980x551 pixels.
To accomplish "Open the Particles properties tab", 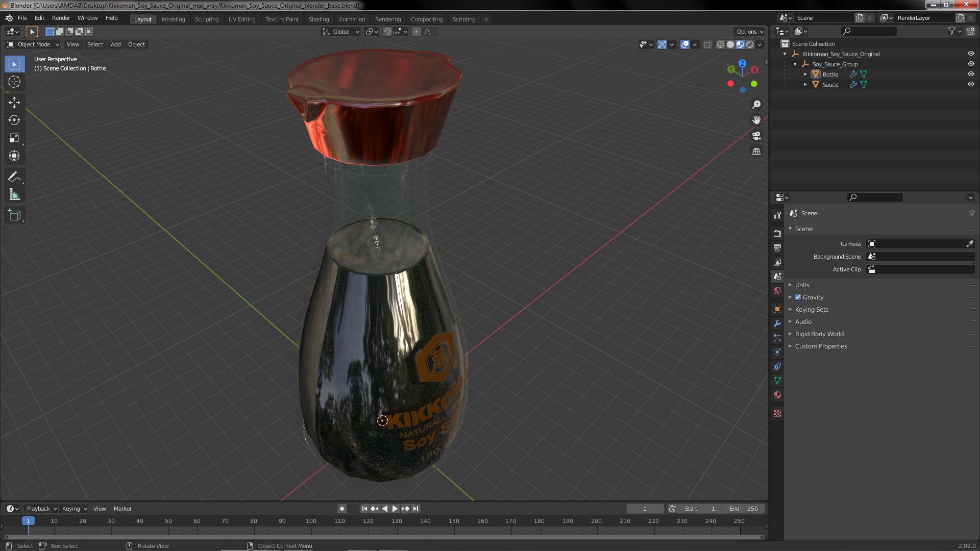I will (777, 338).
